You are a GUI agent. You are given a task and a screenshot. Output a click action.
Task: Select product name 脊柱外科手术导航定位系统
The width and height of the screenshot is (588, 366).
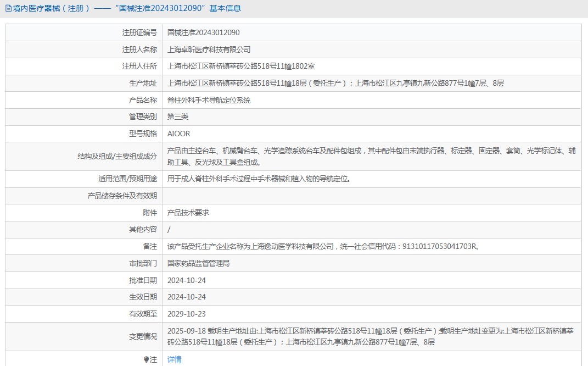point(209,100)
